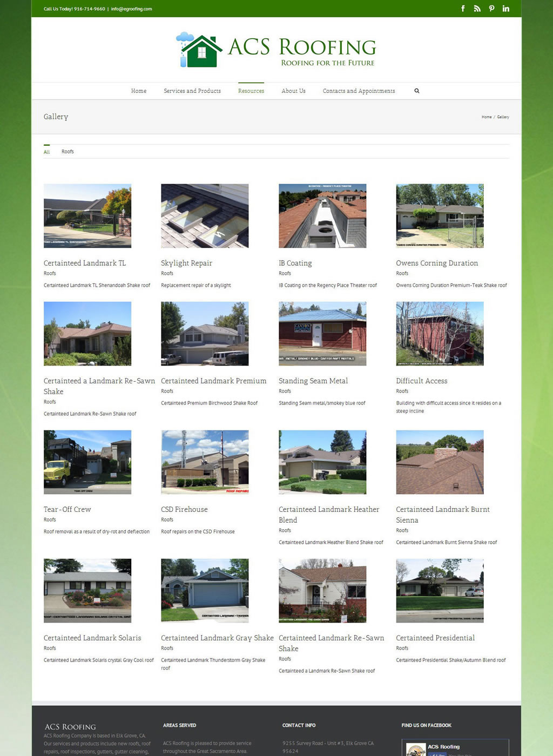Image resolution: width=553 pixels, height=756 pixels.
Task: Click the search magnifier icon in navigation
Action: 417,91
